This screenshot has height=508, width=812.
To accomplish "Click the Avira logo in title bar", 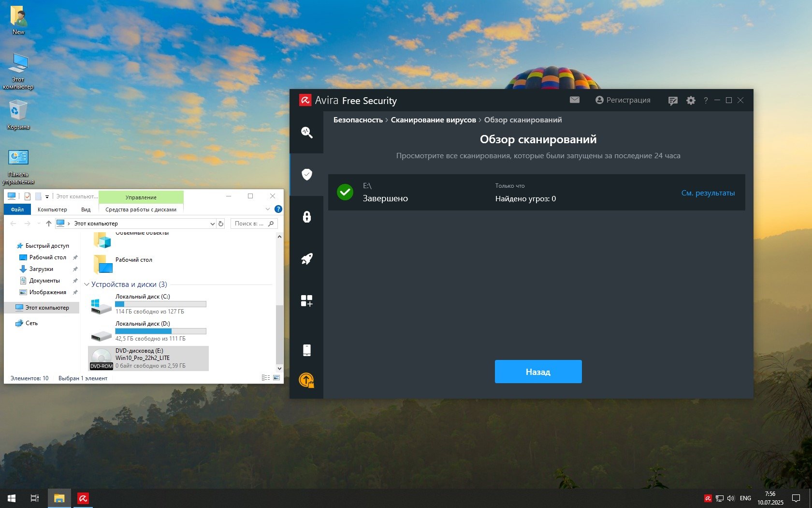I will pos(305,100).
